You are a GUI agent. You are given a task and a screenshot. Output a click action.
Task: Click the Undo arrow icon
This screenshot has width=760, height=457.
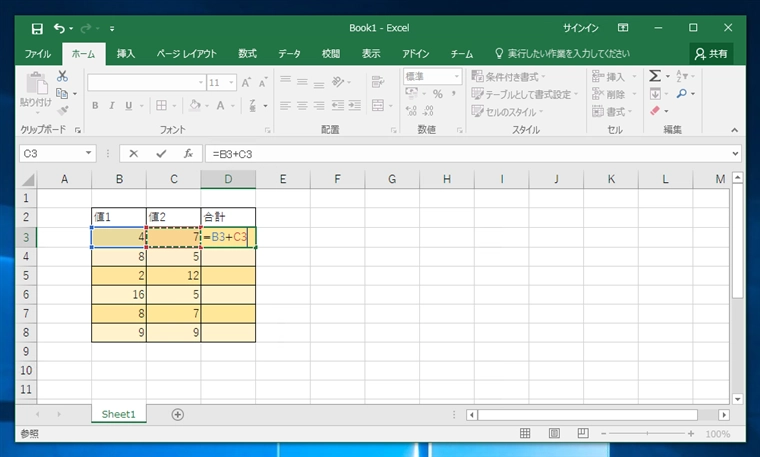pyautogui.click(x=59, y=29)
